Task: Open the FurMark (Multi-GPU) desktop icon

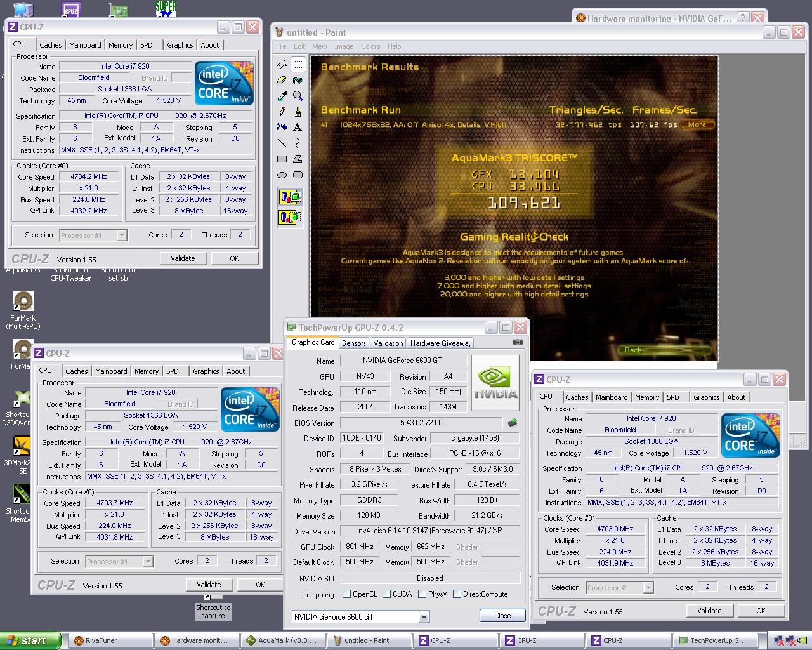Action: tap(23, 310)
